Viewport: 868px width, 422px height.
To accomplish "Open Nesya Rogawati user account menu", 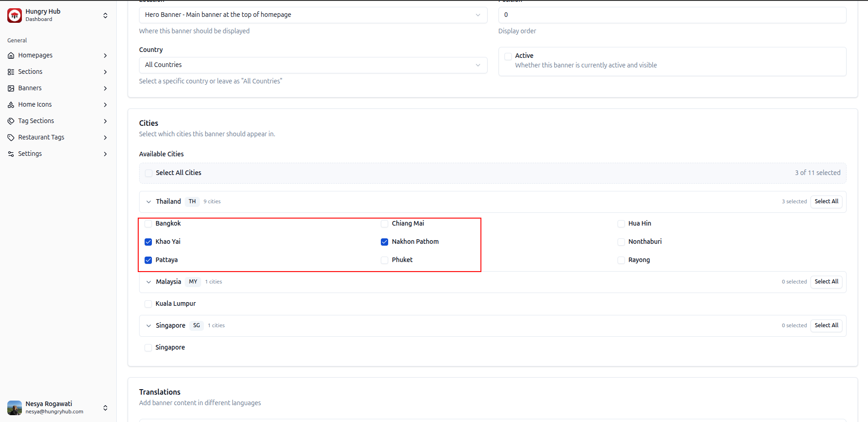I will coord(58,407).
